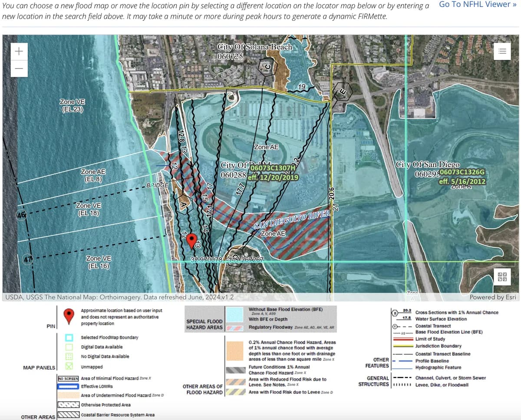
Task: Click panel label 06073C1326G eff. 5/16/2012
Action: [x=462, y=177]
